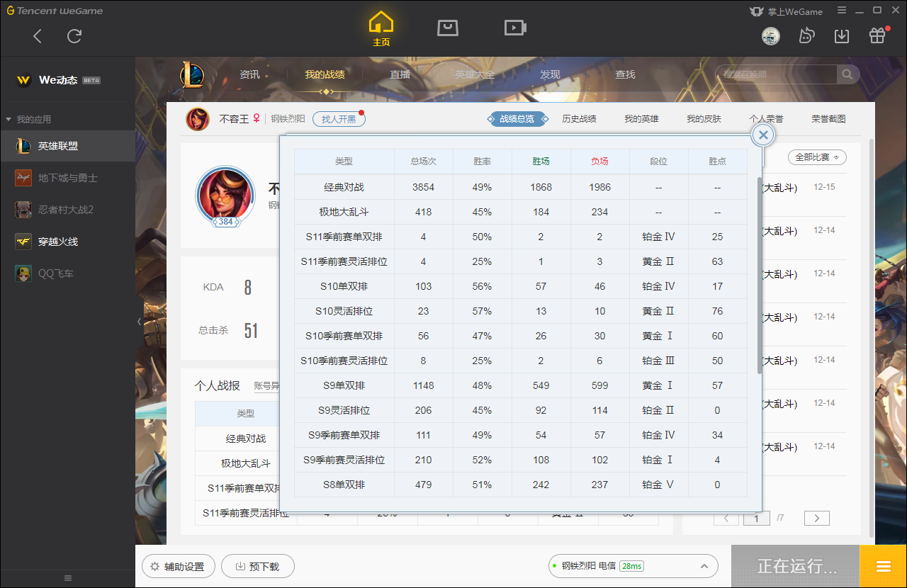Open the download manager icon
The height and width of the screenshot is (588, 907).
click(x=842, y=35)
